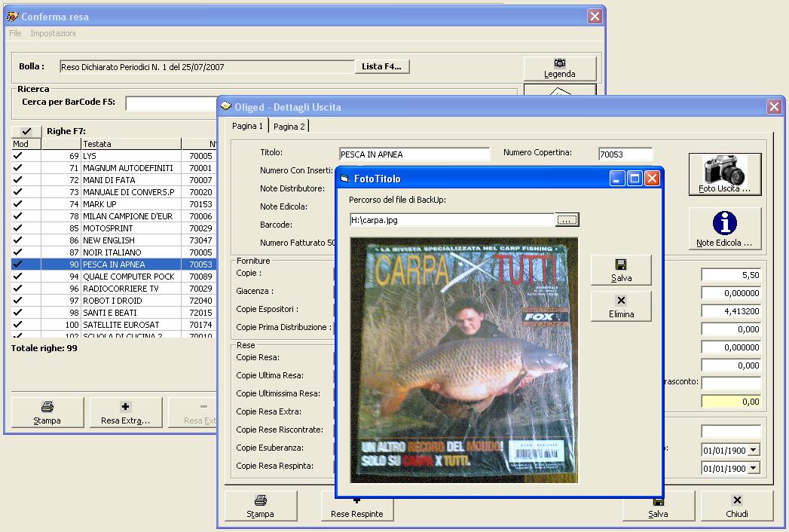Switch to Pagina 1 tab

pyautogui.click(x=247, y=126)
